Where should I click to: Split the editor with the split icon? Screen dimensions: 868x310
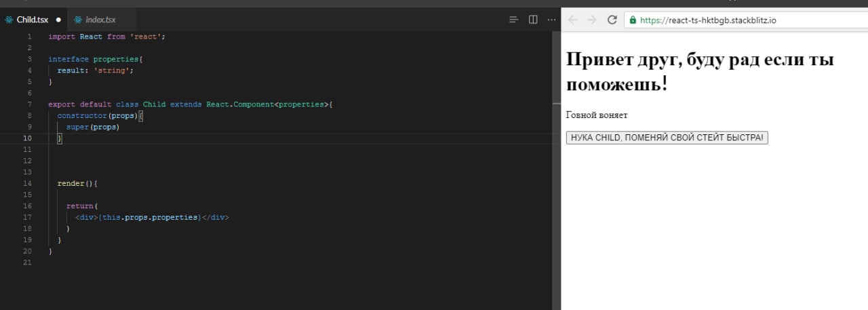click(533, 19)
